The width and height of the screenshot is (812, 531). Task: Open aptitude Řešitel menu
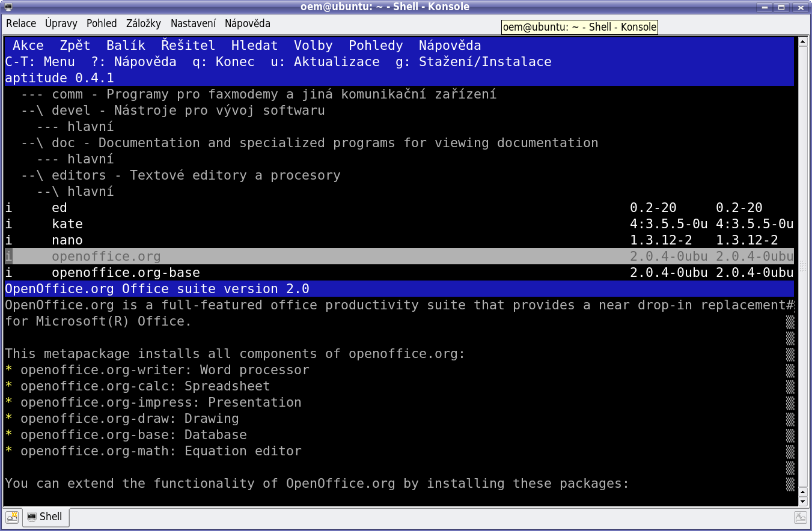click(188, 46)
